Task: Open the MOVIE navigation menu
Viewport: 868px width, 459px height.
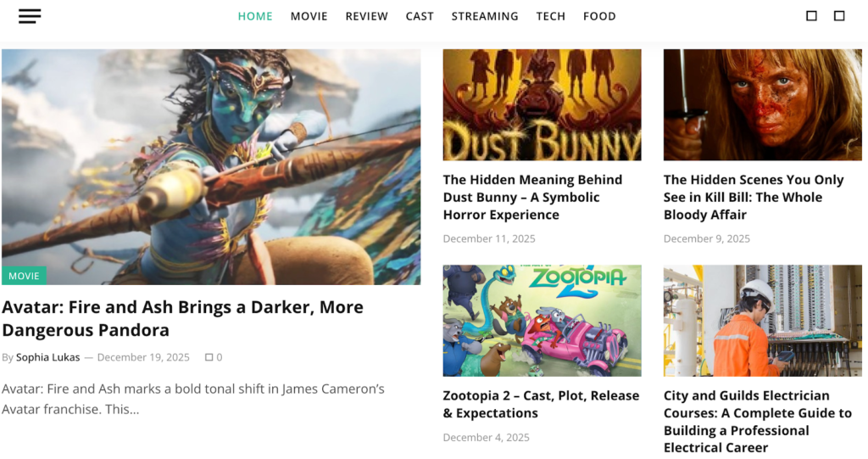Action: pos(309,16)
